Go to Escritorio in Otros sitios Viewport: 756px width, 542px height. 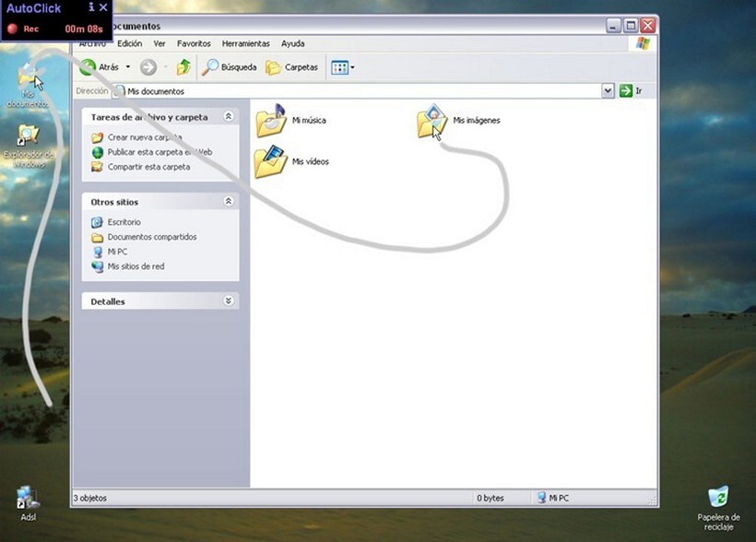pos(124,222)
